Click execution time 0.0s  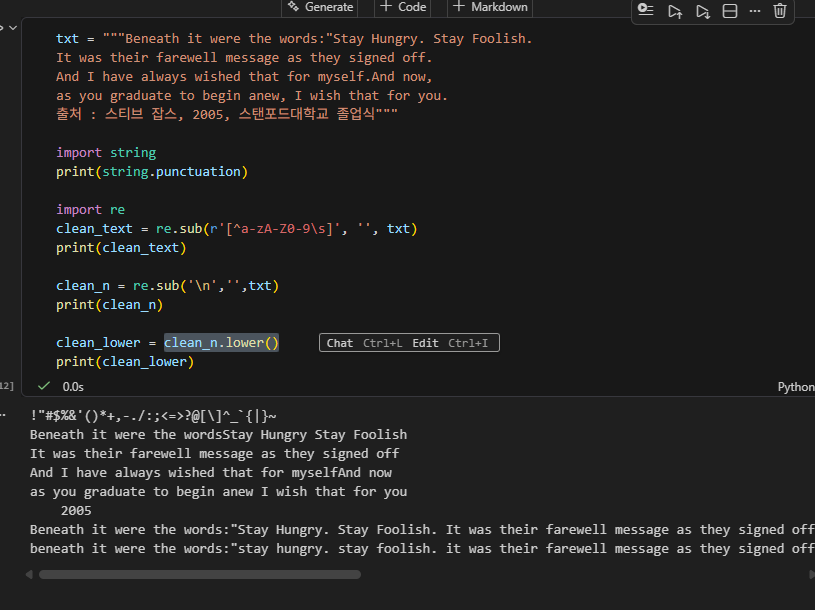tap(73, 387)
